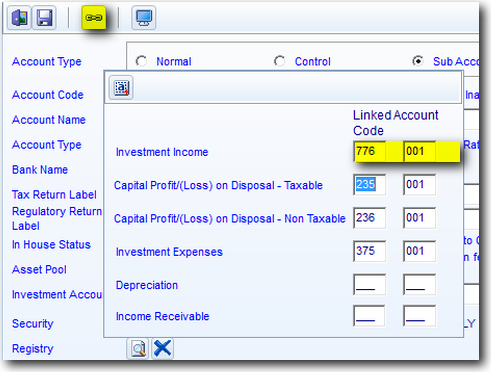
Task: Click the exit door toolbar icon
Action: 19,18
